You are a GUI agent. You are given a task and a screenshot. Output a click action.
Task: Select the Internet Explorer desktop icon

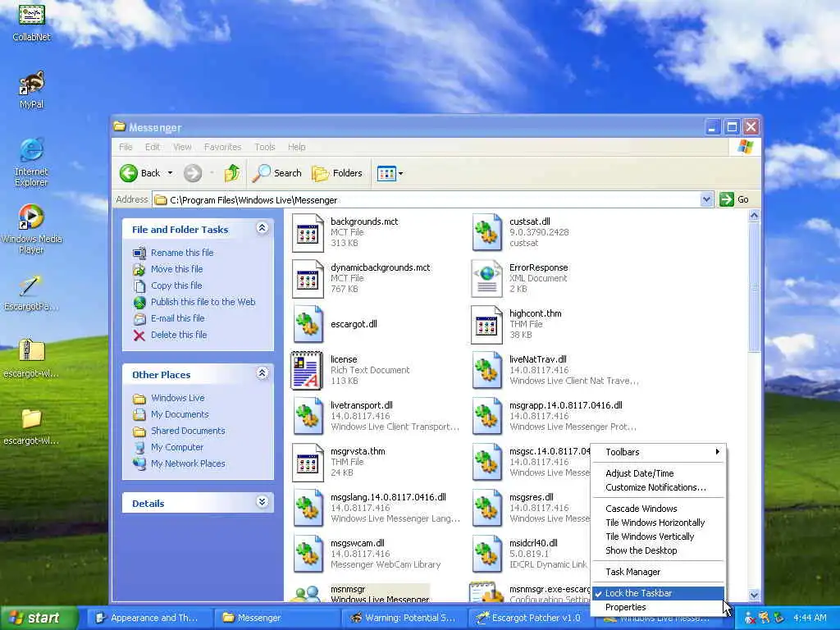coord(31,162)
